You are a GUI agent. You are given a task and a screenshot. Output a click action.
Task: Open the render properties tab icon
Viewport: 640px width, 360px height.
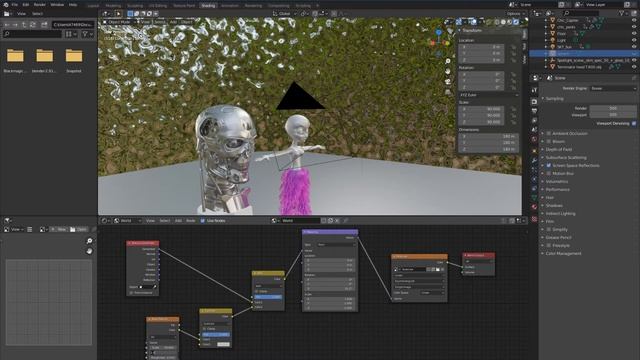coord(534,101)
